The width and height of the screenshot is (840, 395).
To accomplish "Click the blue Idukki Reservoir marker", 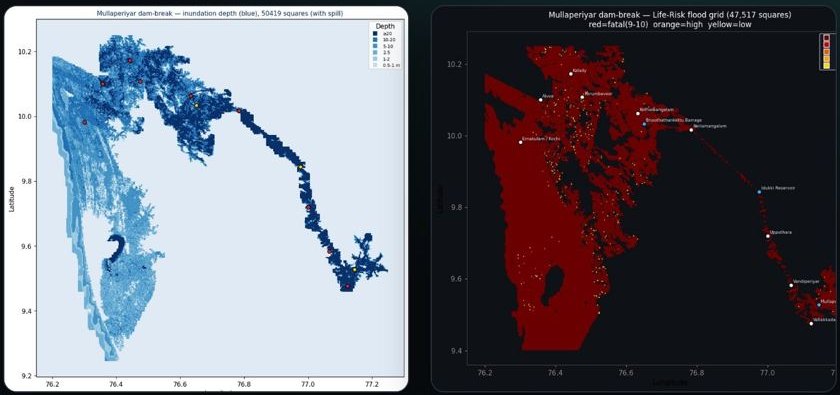I will pyautogui.click(x=759, y=192).
